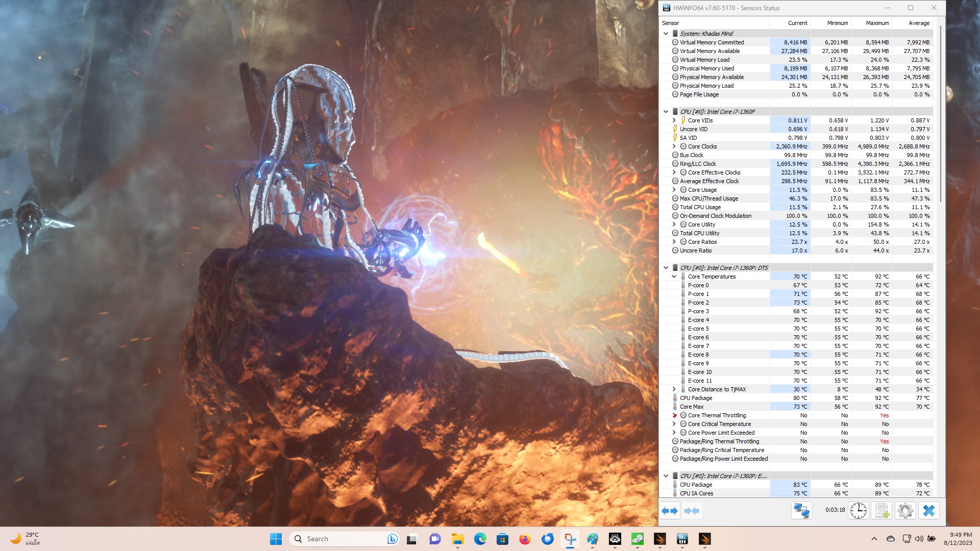Select the CPU IA Cores row

(796, 493)
